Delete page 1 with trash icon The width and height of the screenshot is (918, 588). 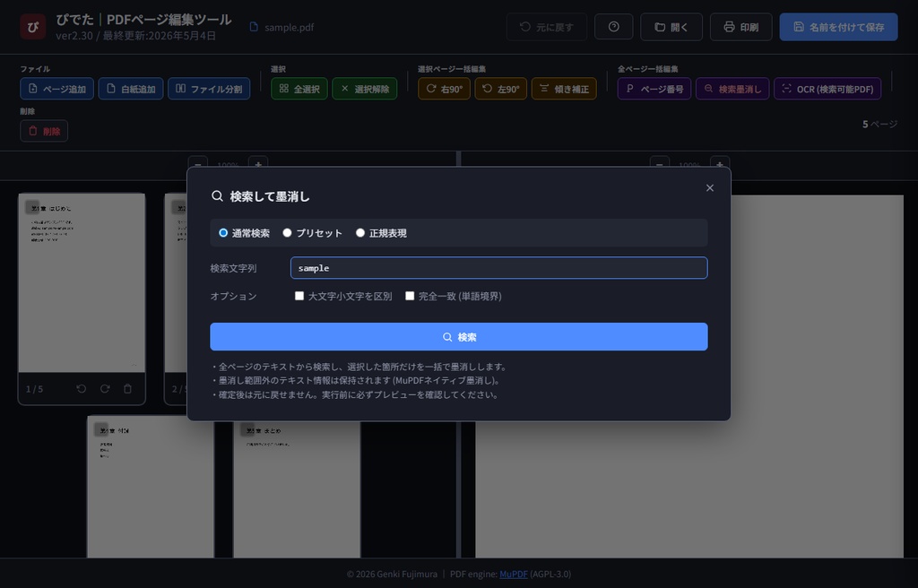[127, 389]
